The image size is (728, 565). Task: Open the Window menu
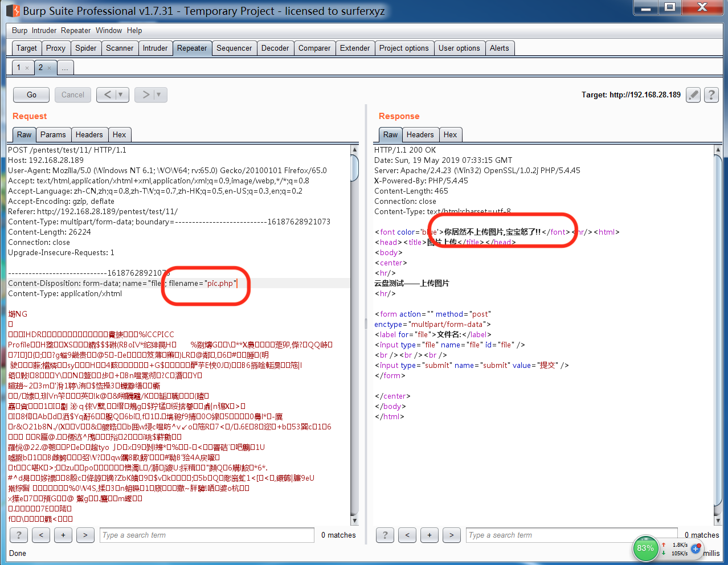pos(109,30)
